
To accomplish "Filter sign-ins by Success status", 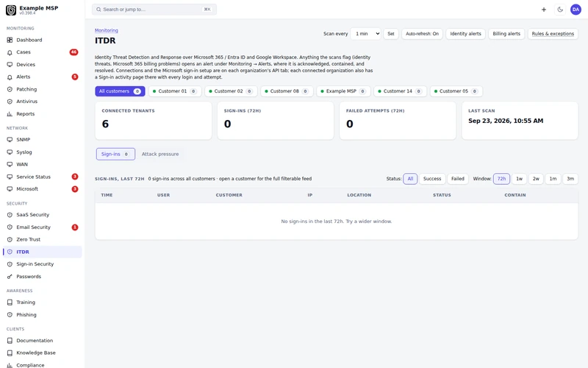I will pyautogui.click(x=432, y=179).
